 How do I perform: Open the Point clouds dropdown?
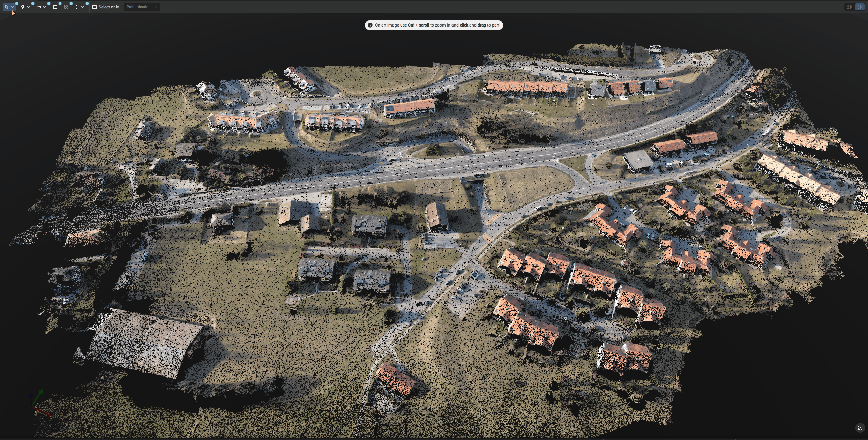(142, 7)
